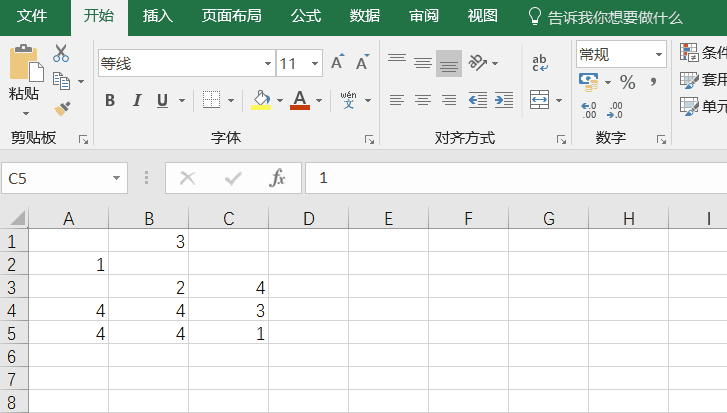Open the 文件 tab
Image resolution: width=727 pixels, height=413 pixels.
pos(32,16)
